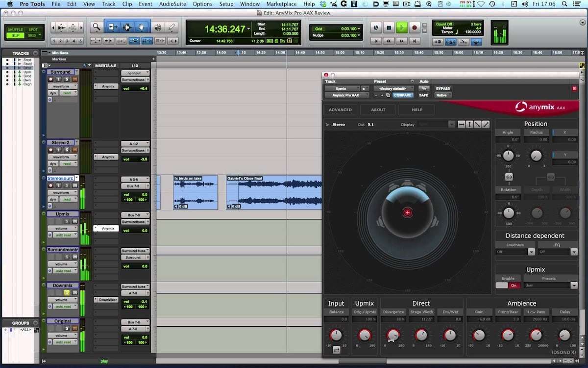Click the HELP button in Anymix
This screenshot has height=368, width=588.
[x=417, y=110]
